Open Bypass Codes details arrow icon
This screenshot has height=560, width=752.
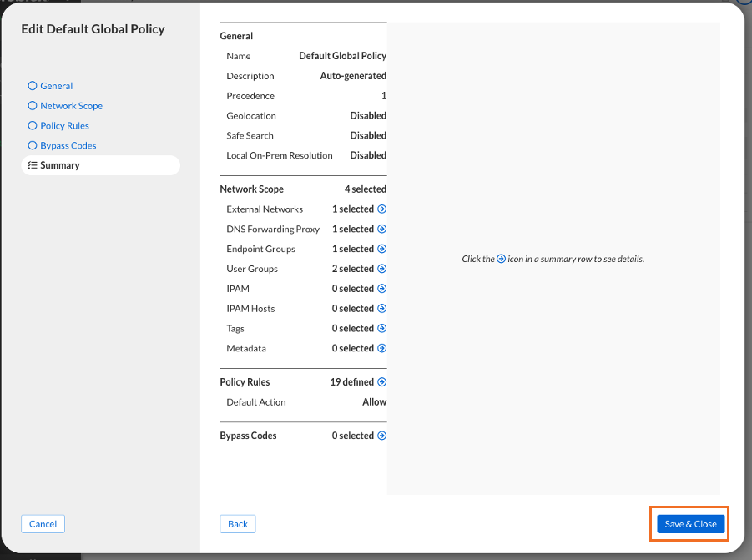(382, 436)
